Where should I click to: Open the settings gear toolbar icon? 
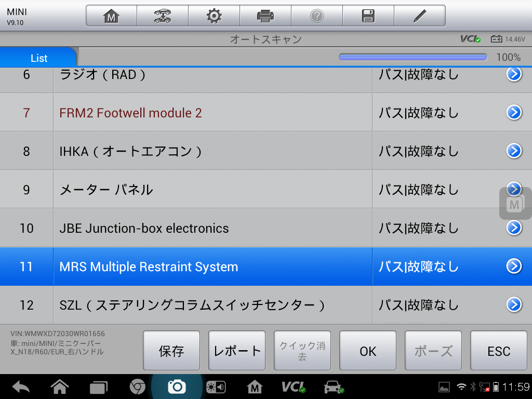pos(214,16)
